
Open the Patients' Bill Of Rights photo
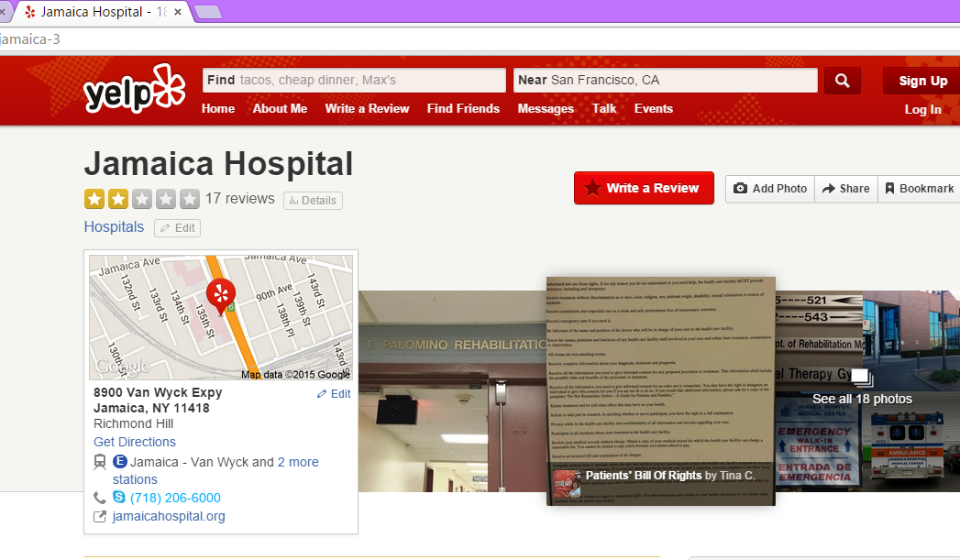pos(660,391)
